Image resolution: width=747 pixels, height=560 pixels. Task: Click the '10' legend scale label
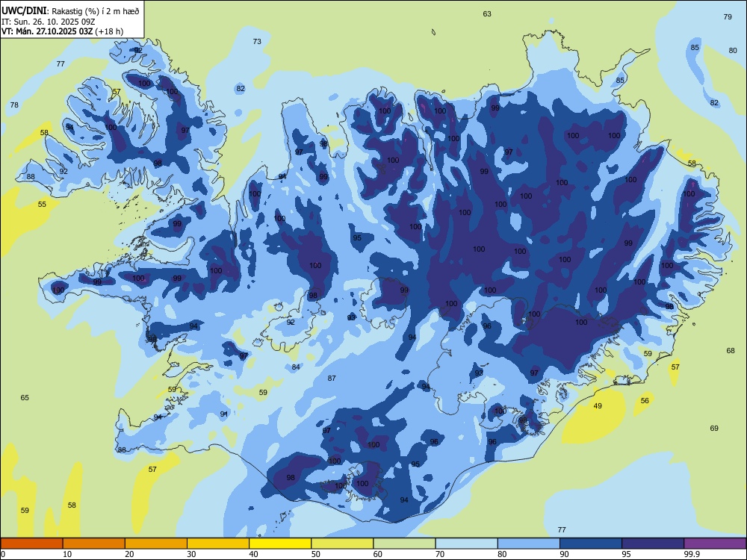pos(67,554)
